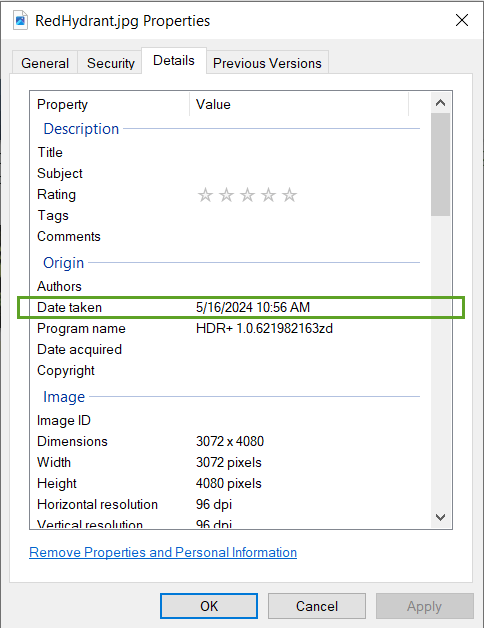Screen dimensions: 484x628
Task: Click the vertical scrollbar thumb
Action: click(x=440, y=164)
